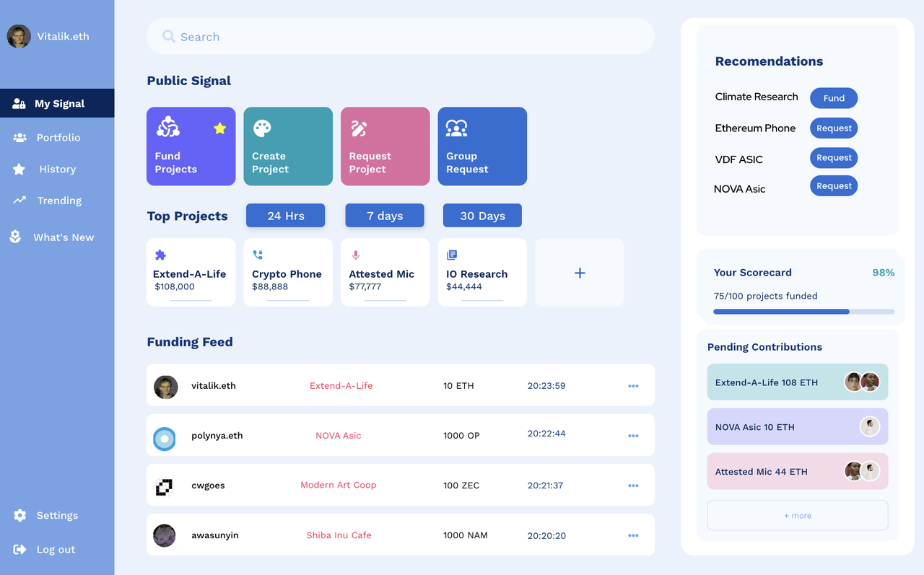Open three-dot menu for polynya.eth row
The width and height of the screenshot is (924, 575).
(633, 436)
